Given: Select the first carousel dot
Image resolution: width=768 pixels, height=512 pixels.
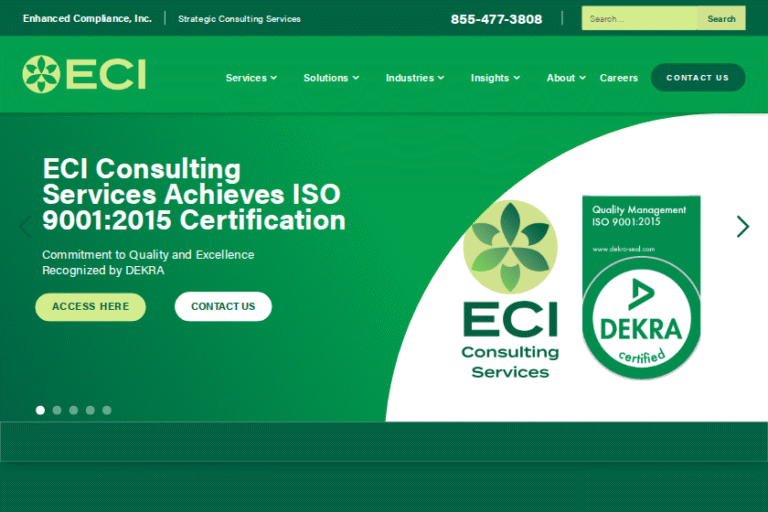Looking at the screenshot, I should (x=40, y=410).
